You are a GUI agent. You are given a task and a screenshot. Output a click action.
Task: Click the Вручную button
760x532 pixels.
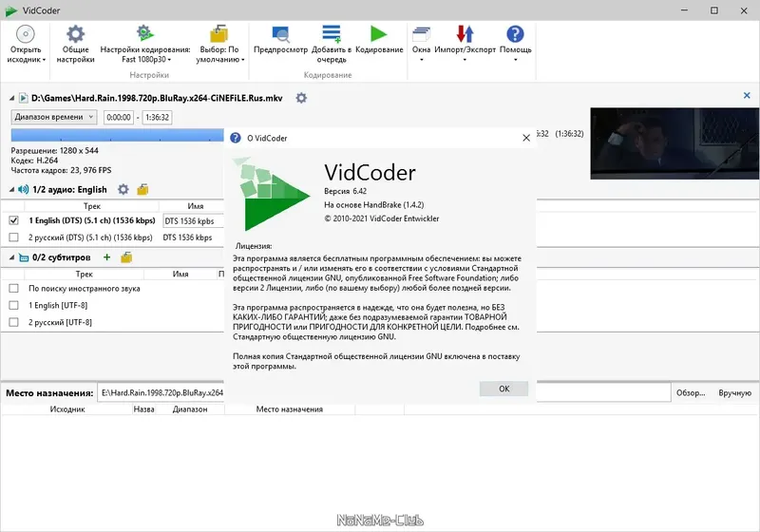tap(734, 393)
